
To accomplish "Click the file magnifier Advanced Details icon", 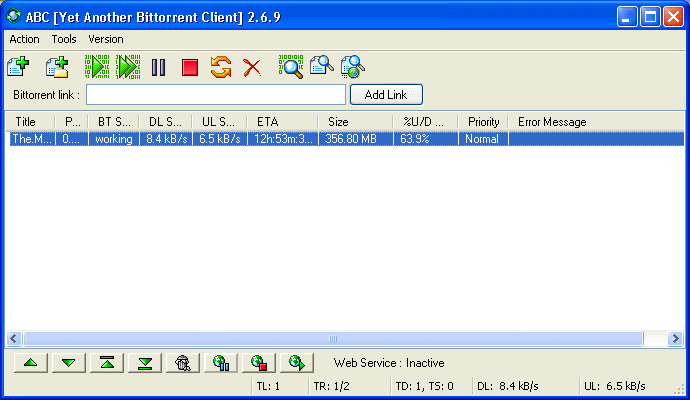I will click(x=322, y=66).
